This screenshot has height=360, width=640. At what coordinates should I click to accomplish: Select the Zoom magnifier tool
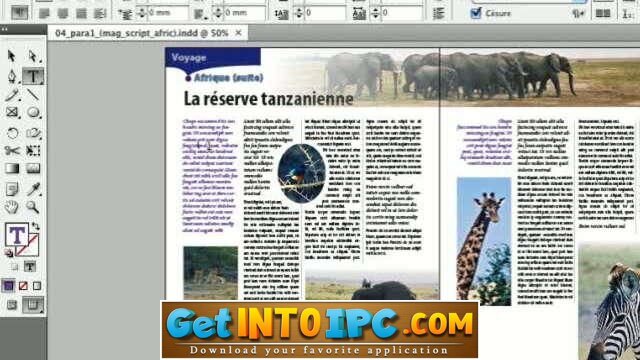33,207
